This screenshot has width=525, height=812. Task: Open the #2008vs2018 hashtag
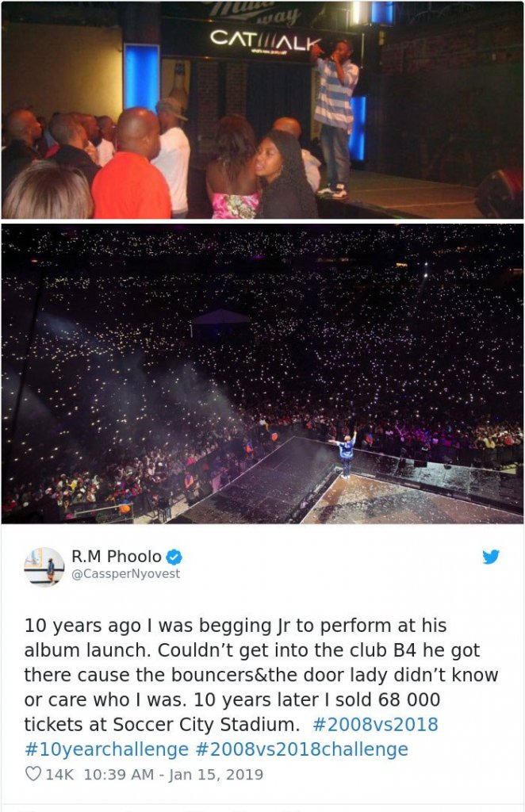click(376, 724)
